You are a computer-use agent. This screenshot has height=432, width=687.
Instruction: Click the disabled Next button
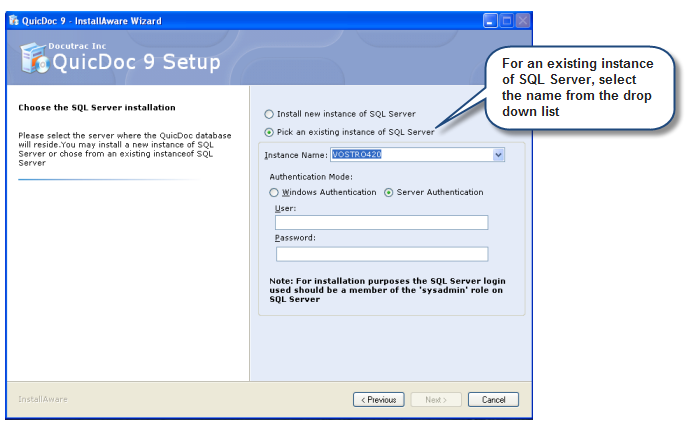[x=436, y=400]
